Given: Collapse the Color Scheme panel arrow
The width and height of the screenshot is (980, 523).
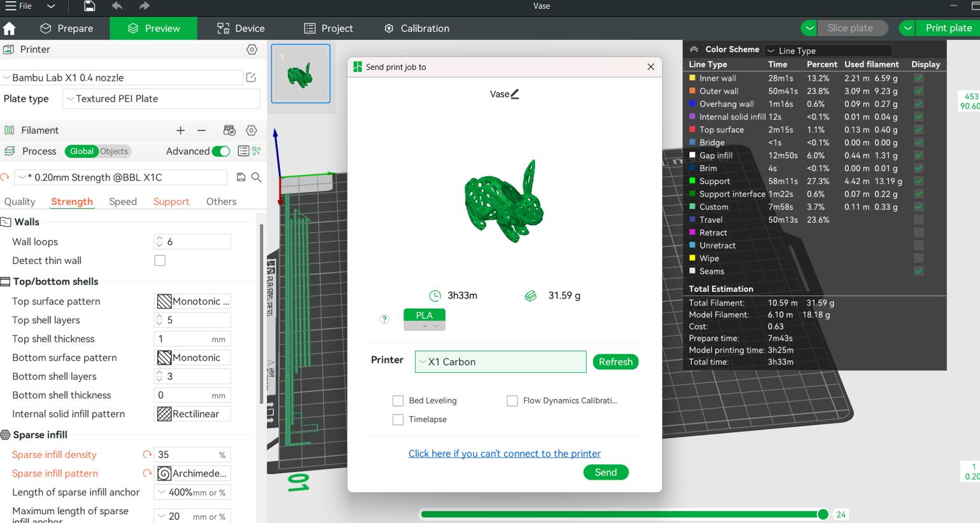Looking at the screenshot, I should [694, 50].
